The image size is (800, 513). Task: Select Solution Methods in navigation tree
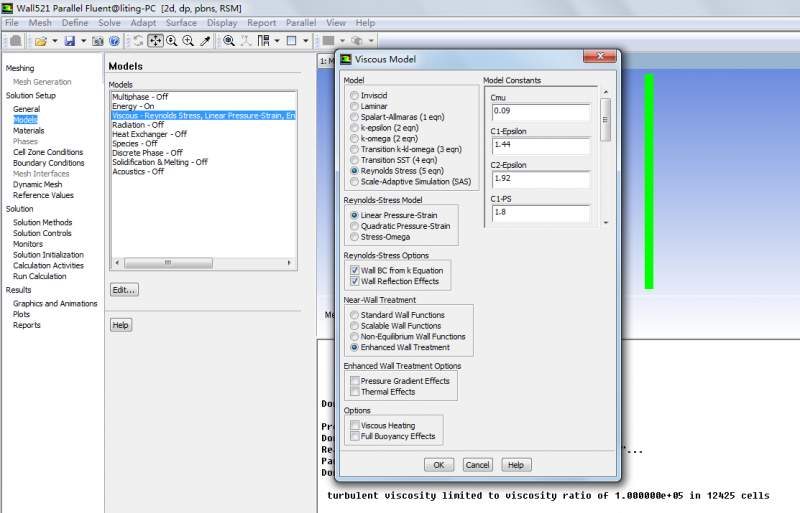42,223
